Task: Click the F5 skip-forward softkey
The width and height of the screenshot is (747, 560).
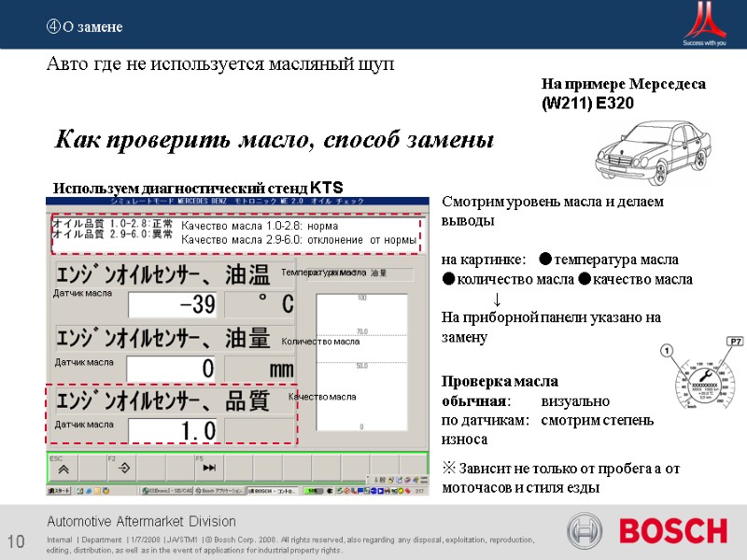Action: (x=209, y=469)
